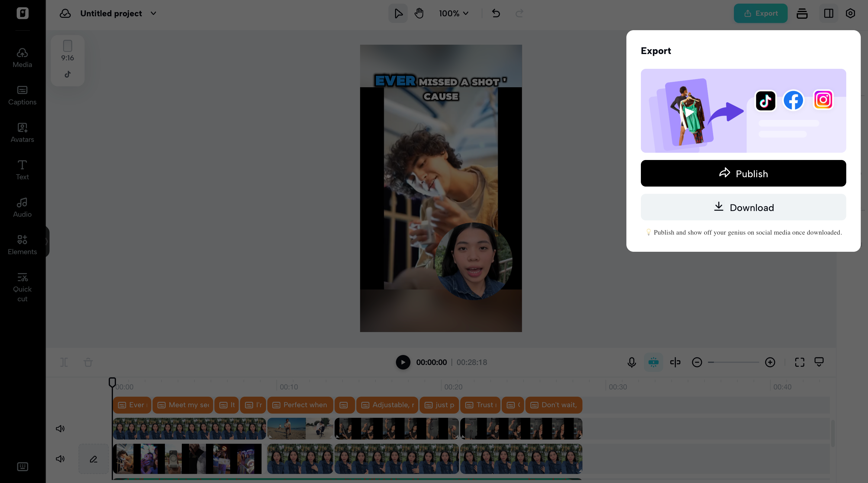868x483 pixels.
Task: Adjust the timeline zoom slider
Action: (734, 362)
